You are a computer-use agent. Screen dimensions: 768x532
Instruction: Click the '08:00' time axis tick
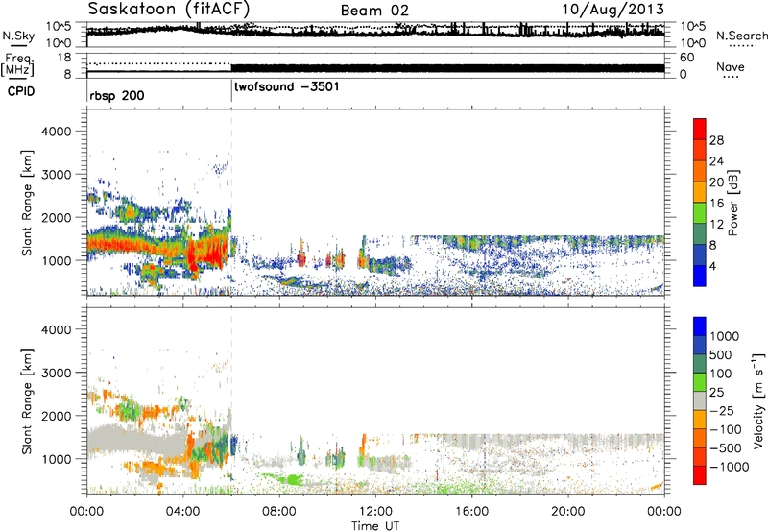click(x=279, y=512)
